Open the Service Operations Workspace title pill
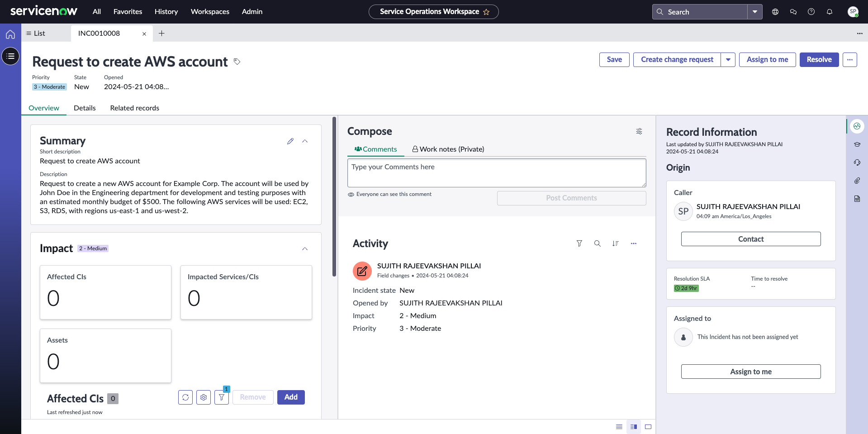The width and height of the screenshot is (868, 434). click(x=434, y=12)
